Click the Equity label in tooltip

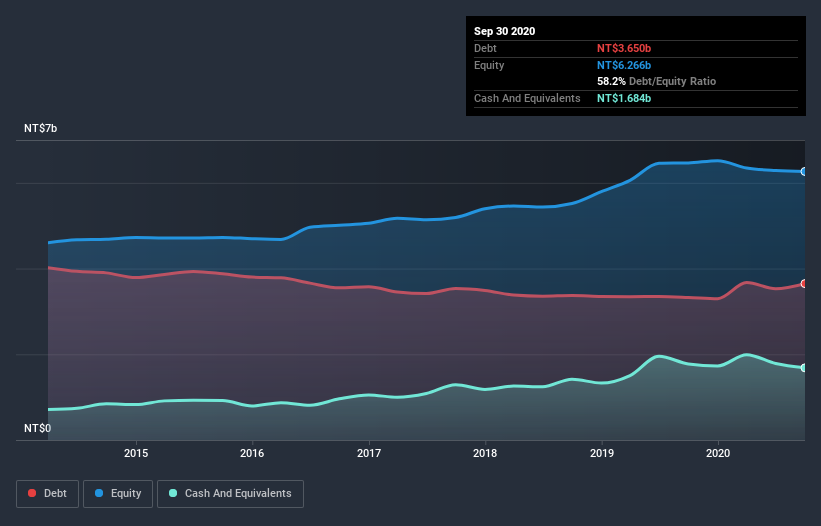[489, 65]
